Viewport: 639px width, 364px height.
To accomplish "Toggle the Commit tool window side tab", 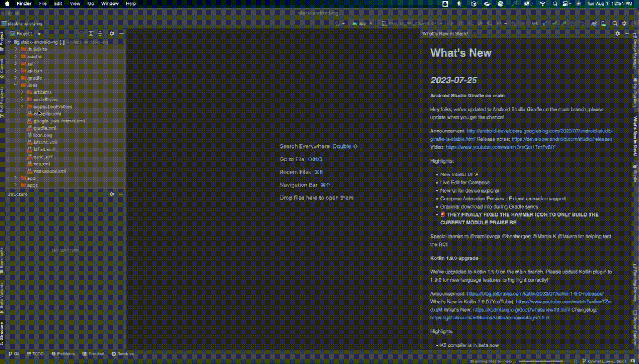I will pos(2,68).
